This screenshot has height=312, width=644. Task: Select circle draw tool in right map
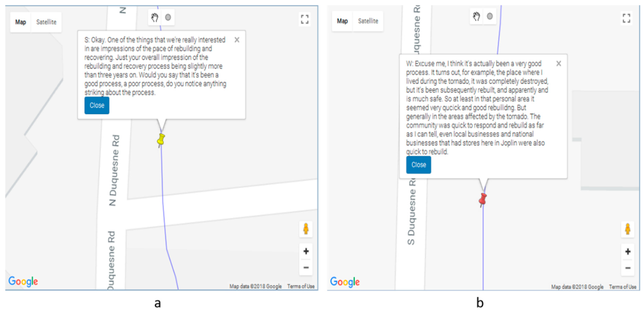(x=490, y=17)
